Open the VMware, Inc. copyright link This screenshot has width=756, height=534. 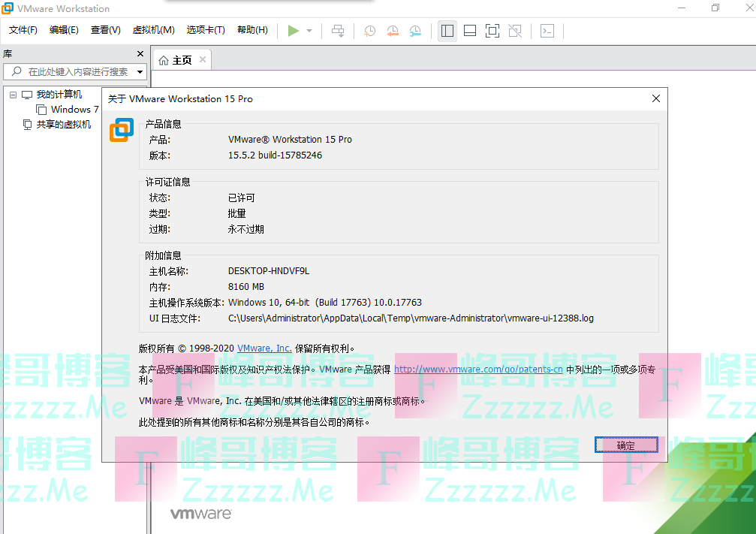click(264, 348)
